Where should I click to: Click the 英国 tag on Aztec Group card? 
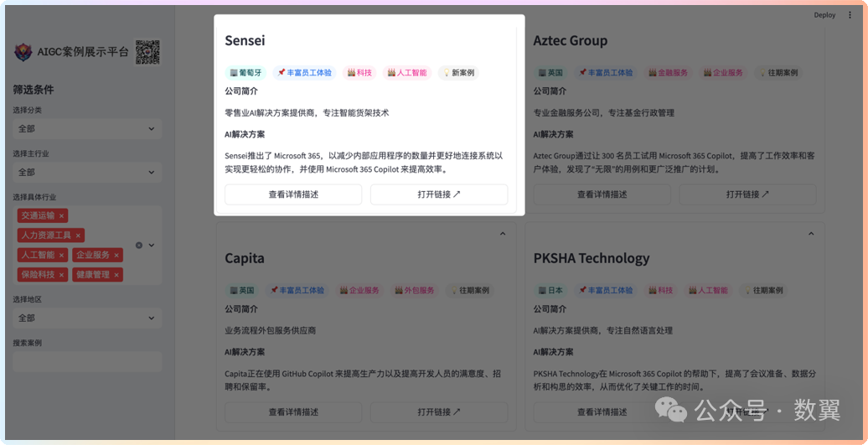point(550,73)
